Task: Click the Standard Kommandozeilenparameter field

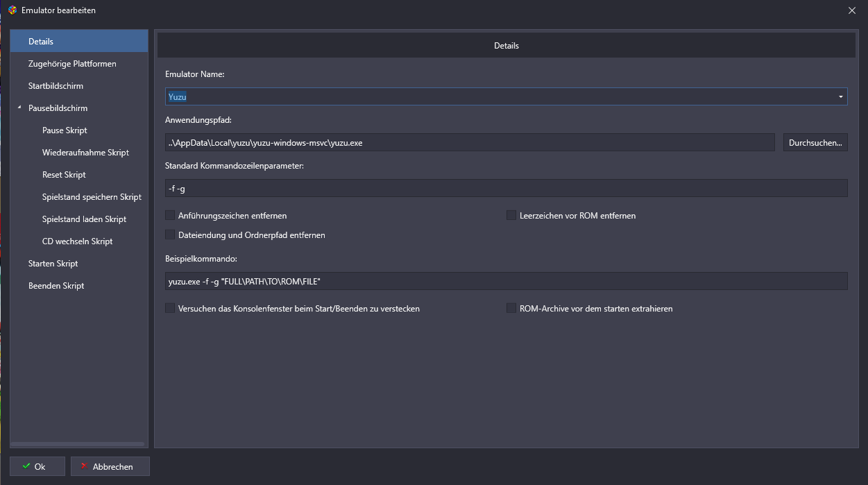Action: click(507, 188)
